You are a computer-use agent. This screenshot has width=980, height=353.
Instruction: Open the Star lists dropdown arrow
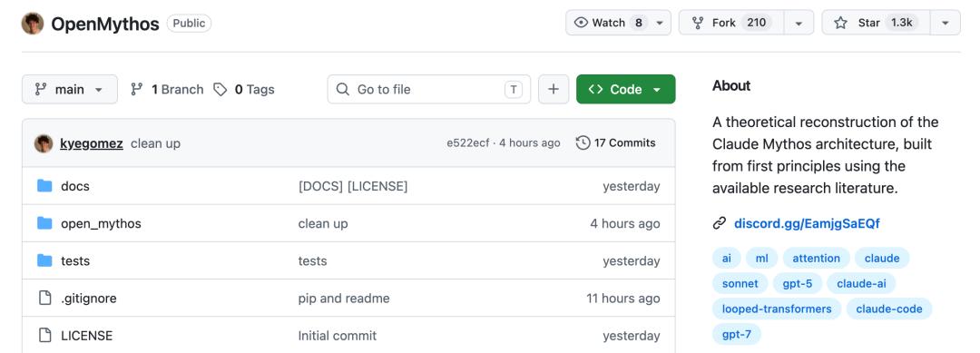pos(946,23)
